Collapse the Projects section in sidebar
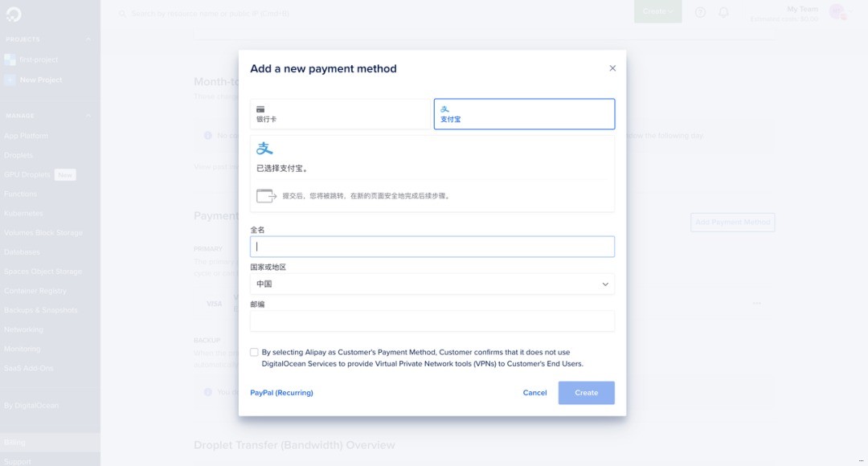The image size is (868, 466). (x=88, y=39)
